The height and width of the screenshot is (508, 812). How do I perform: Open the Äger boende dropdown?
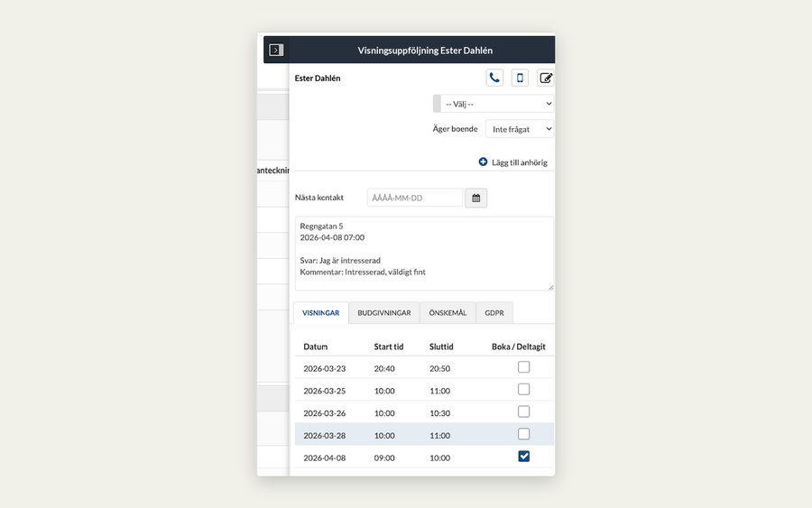pyautogui.click(x=520, y=129)
